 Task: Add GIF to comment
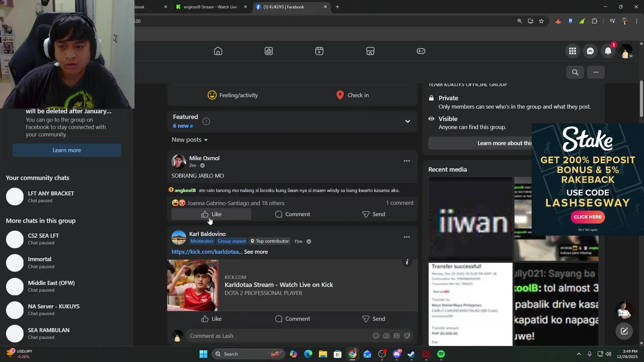[396, 336]
